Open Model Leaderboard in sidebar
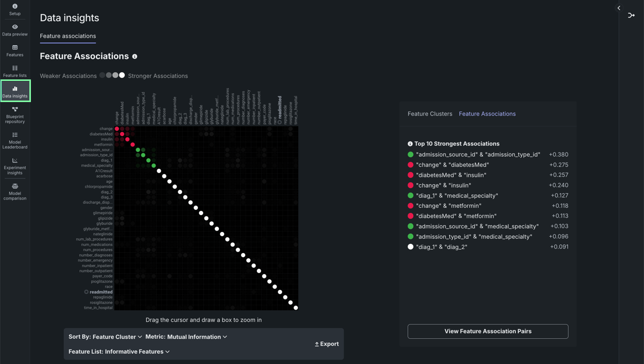 [x=15, y=140]
